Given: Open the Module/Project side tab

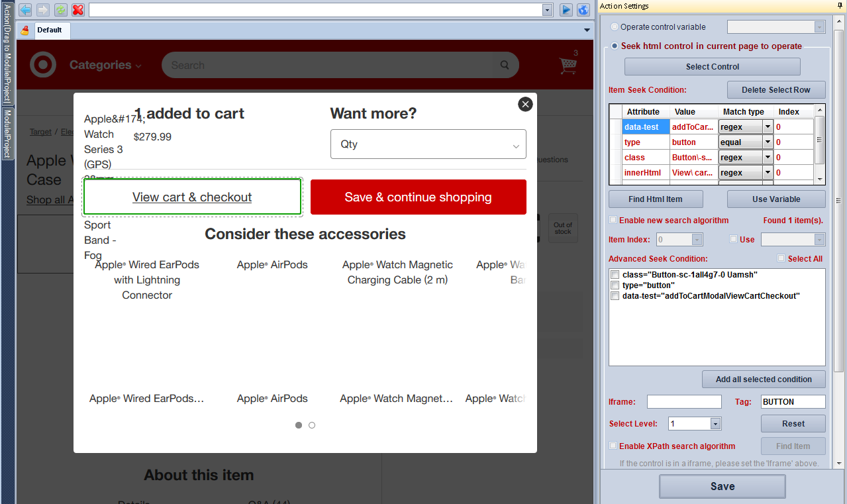Looking at the screenshot, I should click(7, 134).
